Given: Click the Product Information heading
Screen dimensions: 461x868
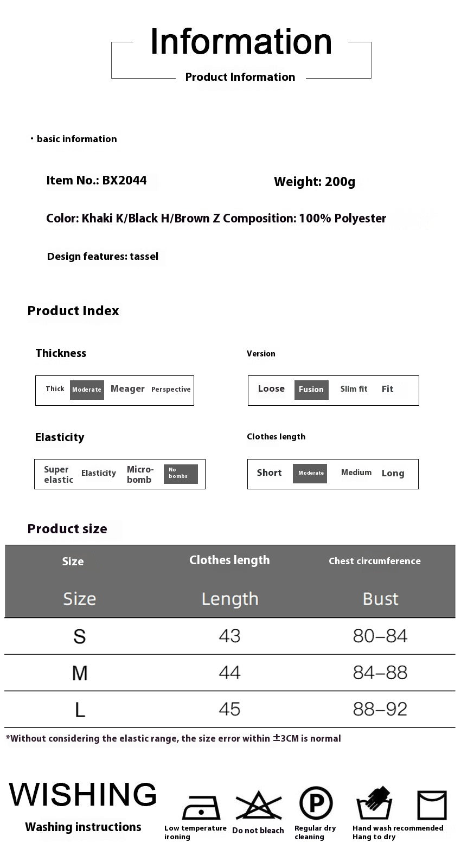Looking at the screenshot, I should pos(240,77).
